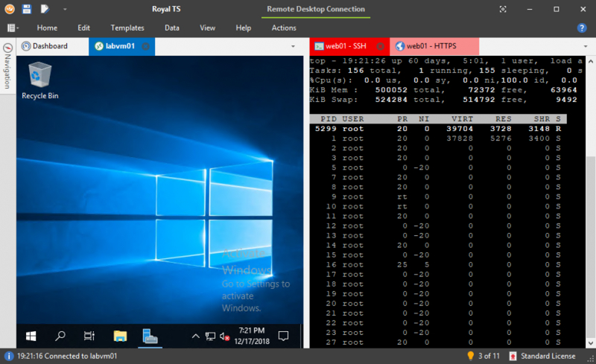Open the View ribbon tab

pyautogui.click(x=208, y=28)
